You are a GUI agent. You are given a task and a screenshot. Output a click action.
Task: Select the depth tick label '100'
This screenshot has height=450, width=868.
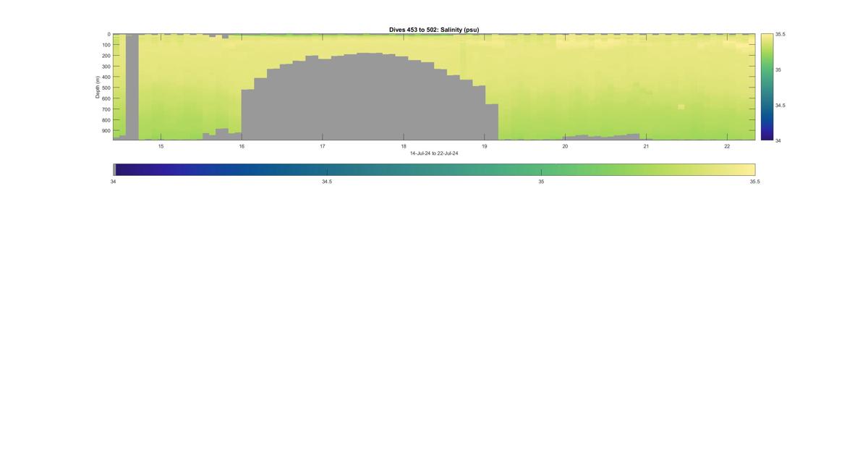coord(106,45)
